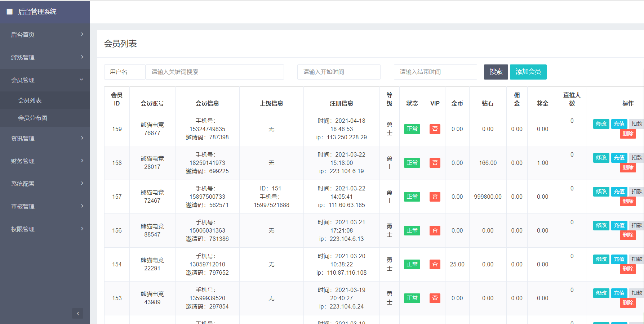Click the sidebar collapse arrow icon
Screen dimensions: 644x324
pyautogui.click(x=77, y=313)
